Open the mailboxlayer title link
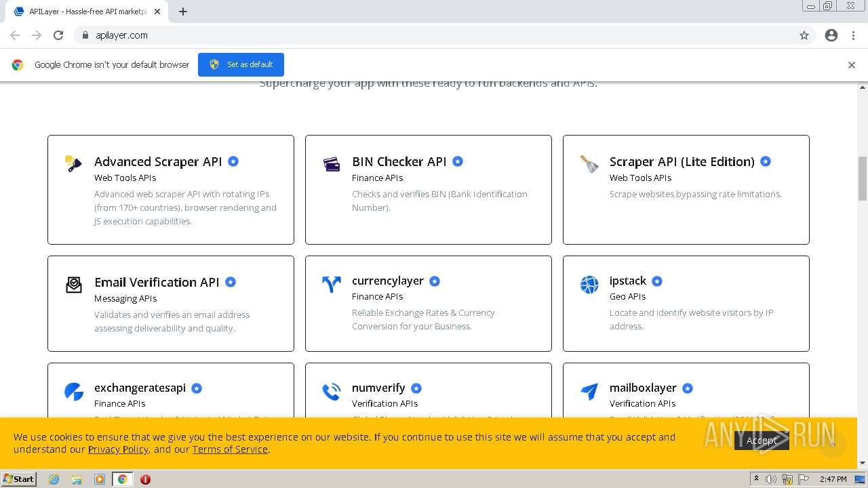The image size is (868, 488). coord(643,388)
